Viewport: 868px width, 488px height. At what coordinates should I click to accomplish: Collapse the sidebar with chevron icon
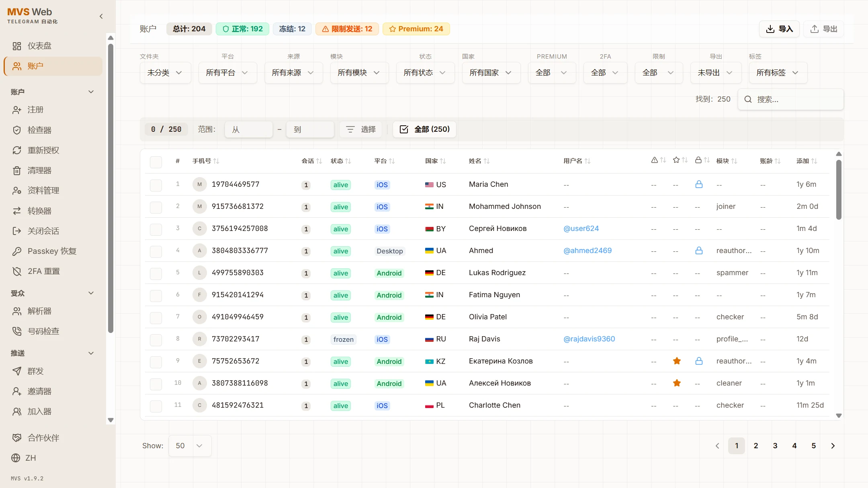[x=101, y=16]
